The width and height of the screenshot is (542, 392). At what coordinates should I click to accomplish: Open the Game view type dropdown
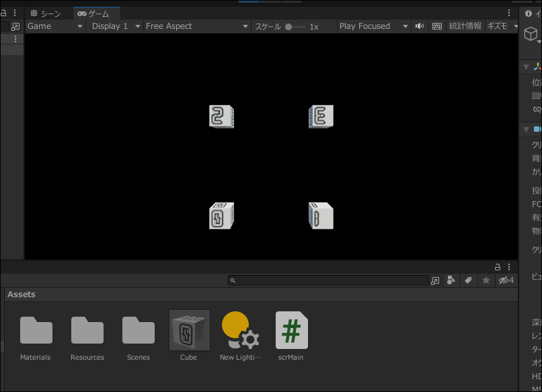point(55,26)
